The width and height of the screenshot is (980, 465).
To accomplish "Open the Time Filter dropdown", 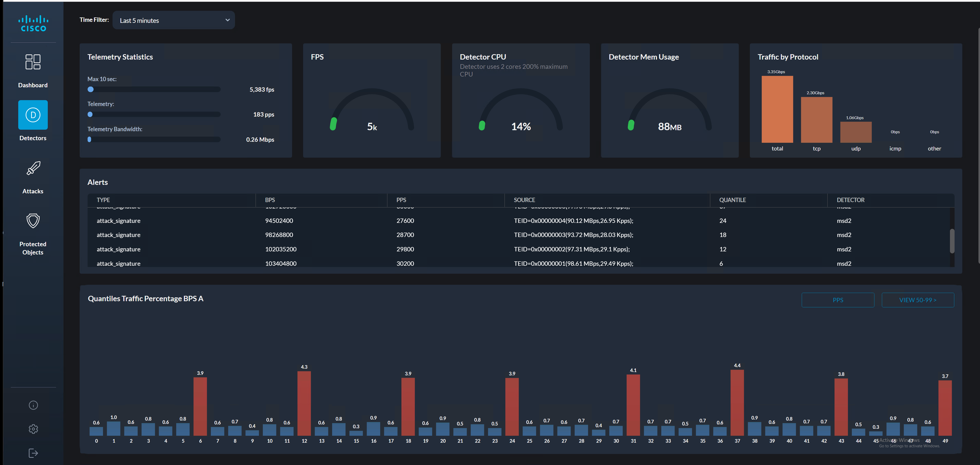I will click(x=173, y=20).
